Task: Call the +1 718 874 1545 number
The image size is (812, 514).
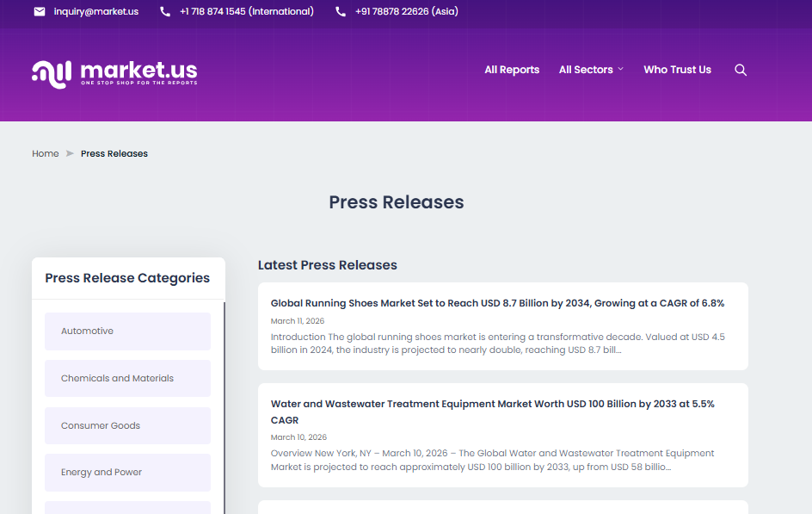Action: [x=247, y=11]
